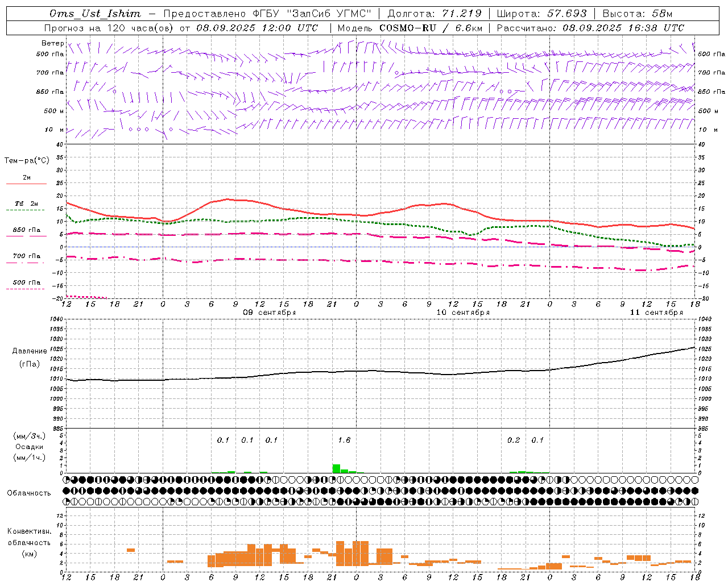Image resolution: width=728 pixels, height=582 pixels.
Task: Click the station title Oms_Ust_Ishim
Action: pyautogui.click(x=95, y=14)
